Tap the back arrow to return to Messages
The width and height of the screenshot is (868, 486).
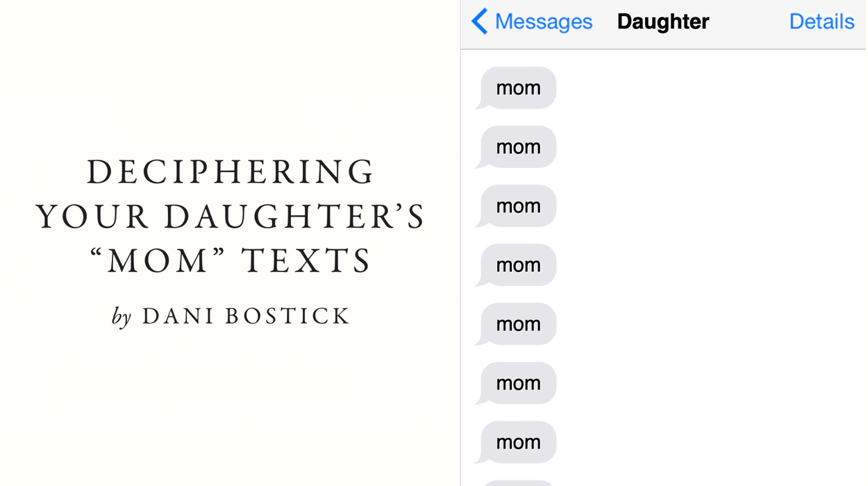(481, 22)
